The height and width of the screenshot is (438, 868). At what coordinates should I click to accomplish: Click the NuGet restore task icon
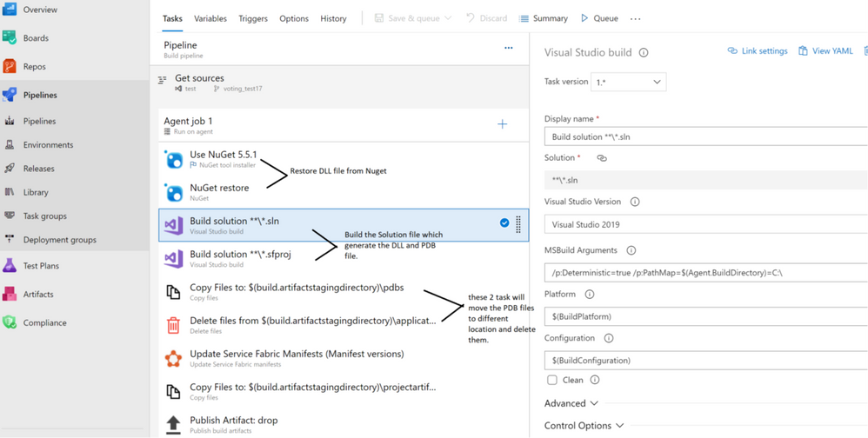click(x=173, y=192)
